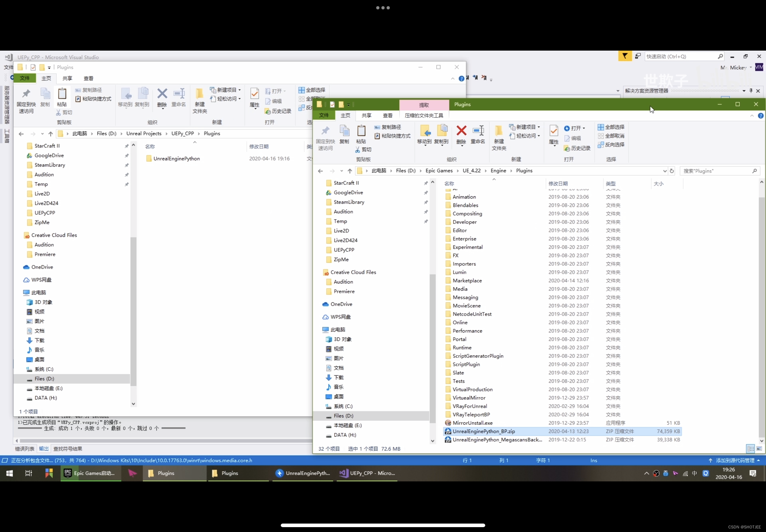Click Cut (剪切) in front Plugins window
Image resolution: width=766 pixels, height=532 pixels.
[364, 149]
